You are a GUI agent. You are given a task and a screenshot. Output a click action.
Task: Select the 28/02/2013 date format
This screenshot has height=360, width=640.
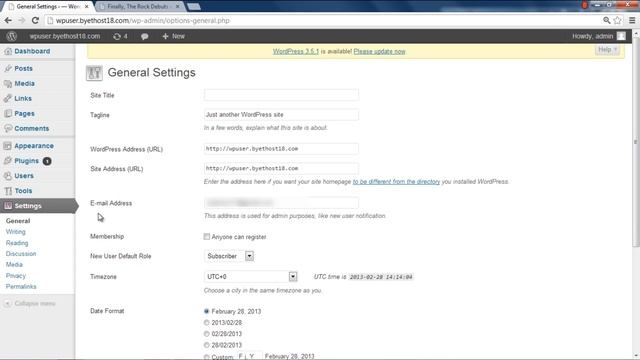pyautogui.click(x=207, y=345)
